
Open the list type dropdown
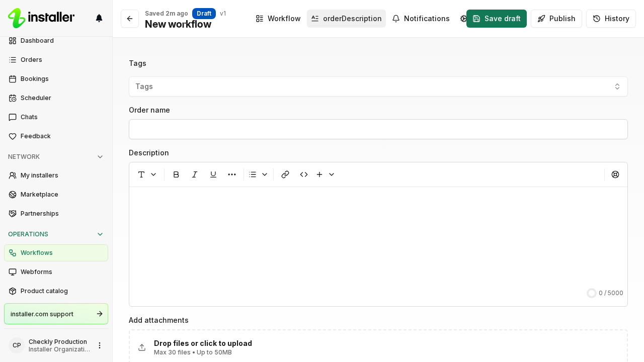[259, 174]
